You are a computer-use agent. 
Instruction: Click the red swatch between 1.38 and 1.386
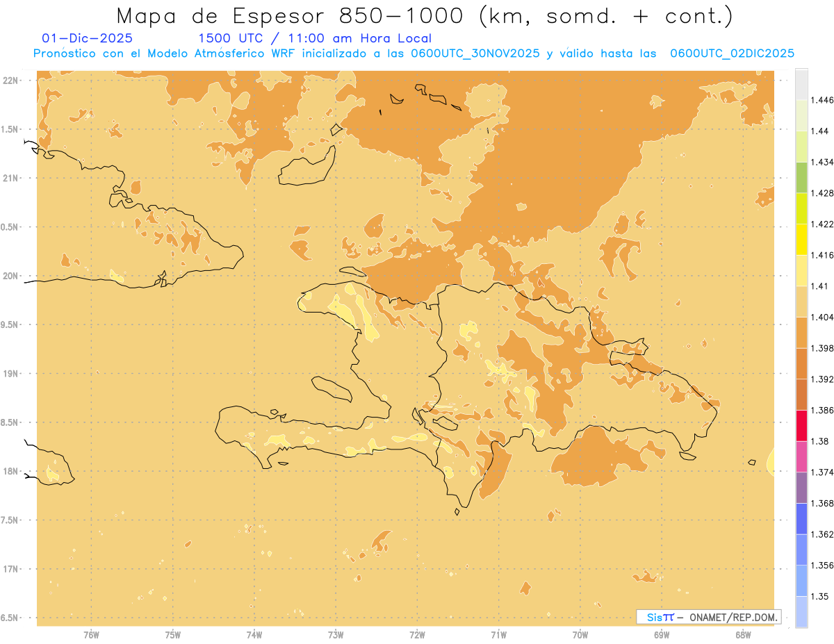click(801, 426)
